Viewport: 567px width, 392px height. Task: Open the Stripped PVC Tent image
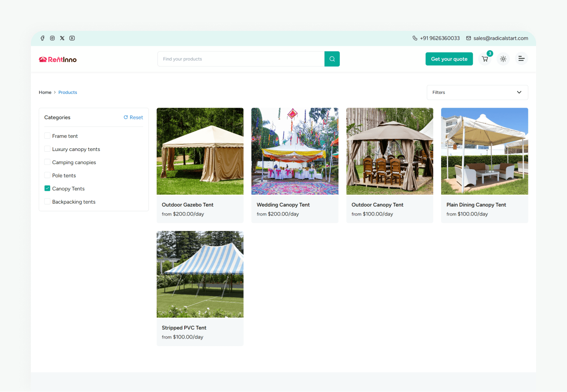[x=200, y=274]
